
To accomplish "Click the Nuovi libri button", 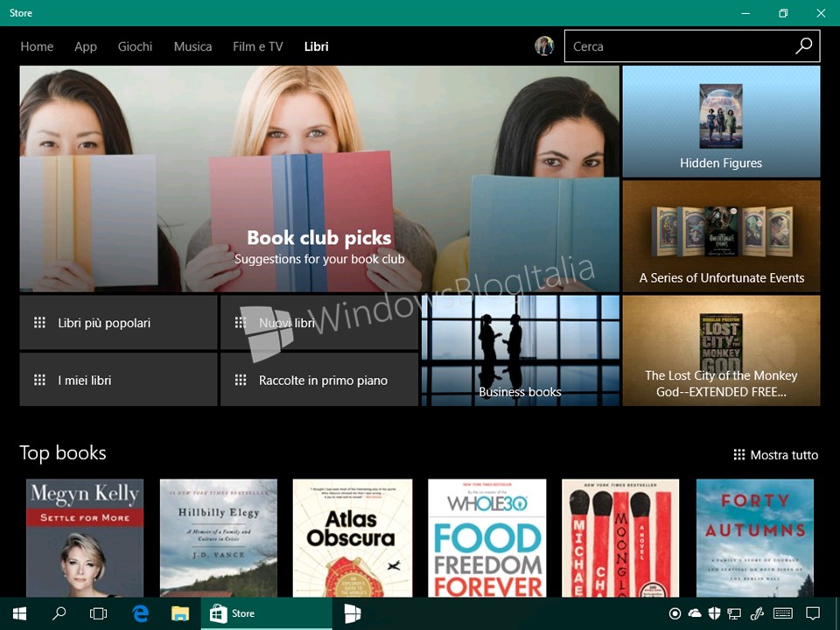I will tap(319, 323).
